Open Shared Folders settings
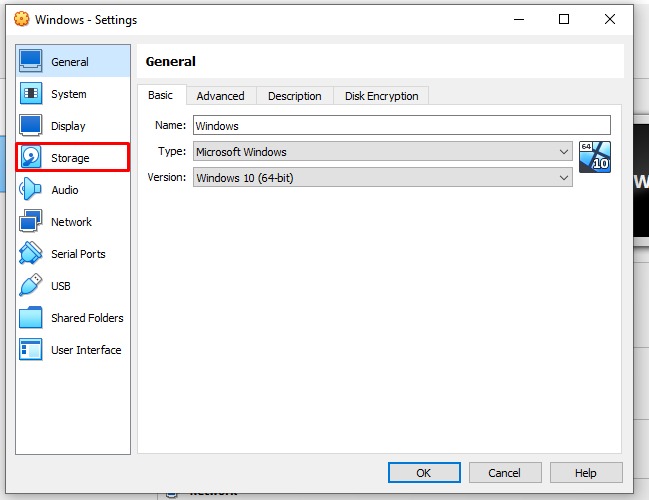 [x=73, y=317]
